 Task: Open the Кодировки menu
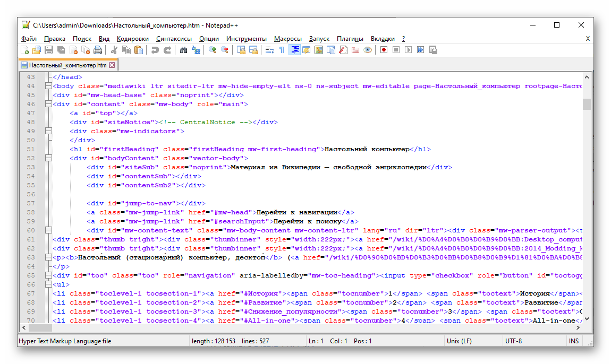[x=132, y=39]
